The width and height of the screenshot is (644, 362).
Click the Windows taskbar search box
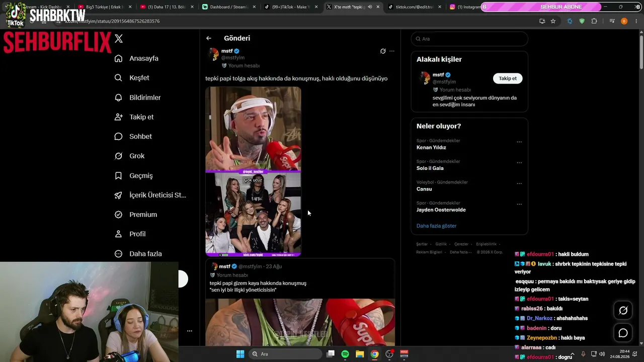[285, 354]
